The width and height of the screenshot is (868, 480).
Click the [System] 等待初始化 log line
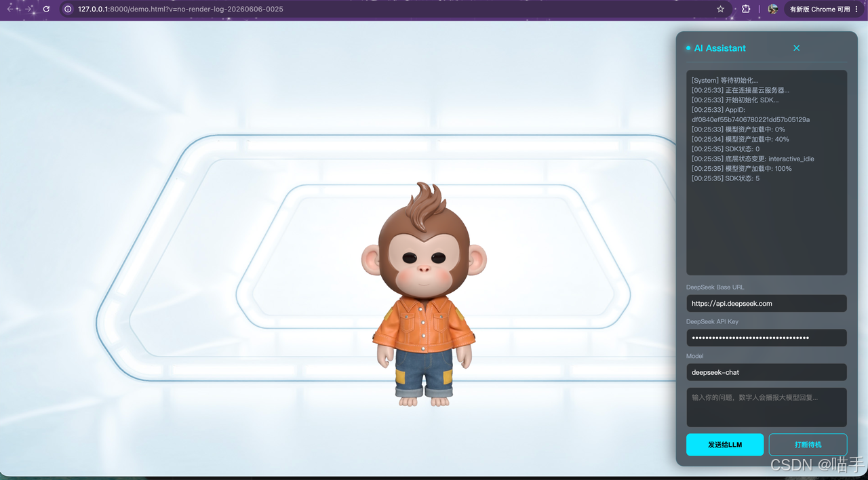[725, 80]
